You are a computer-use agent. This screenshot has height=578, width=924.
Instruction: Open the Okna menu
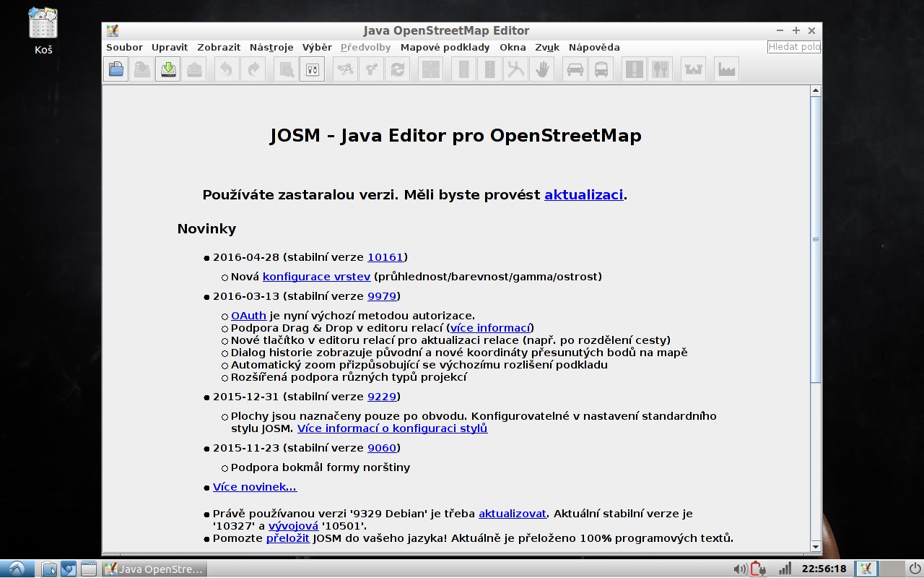tap(513, 47)
